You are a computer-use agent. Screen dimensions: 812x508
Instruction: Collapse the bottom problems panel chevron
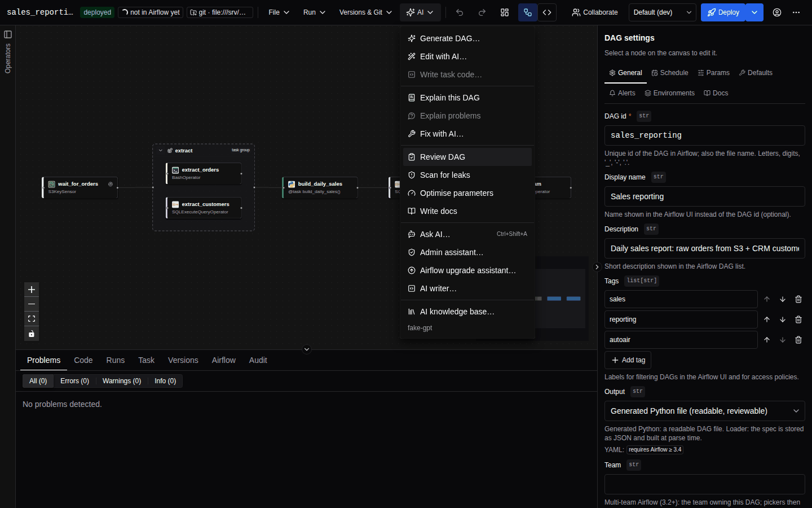[307, 349]
